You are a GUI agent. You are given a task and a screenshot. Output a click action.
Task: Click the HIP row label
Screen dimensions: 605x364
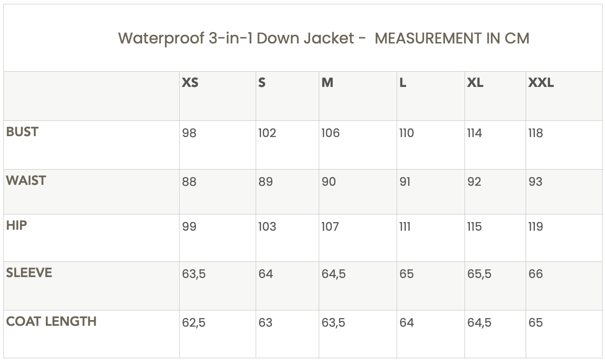(x=16, y=225)
